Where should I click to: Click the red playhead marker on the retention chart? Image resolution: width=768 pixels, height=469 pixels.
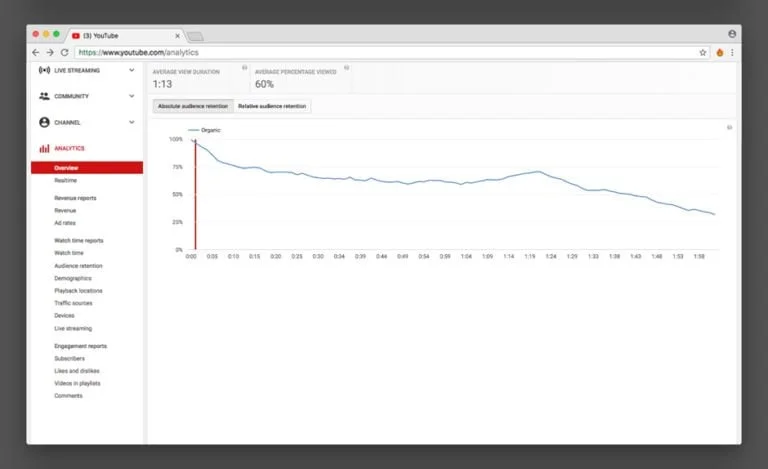point(195,195)
